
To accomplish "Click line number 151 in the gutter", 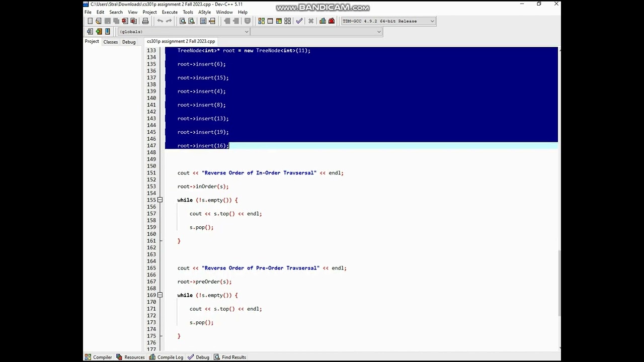I will tap(151, 173).
